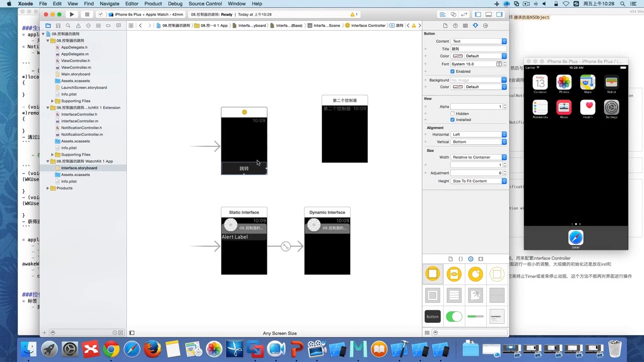644x362 pixels.
Task: Open the Height dropdown
Action: coord(479,181)
